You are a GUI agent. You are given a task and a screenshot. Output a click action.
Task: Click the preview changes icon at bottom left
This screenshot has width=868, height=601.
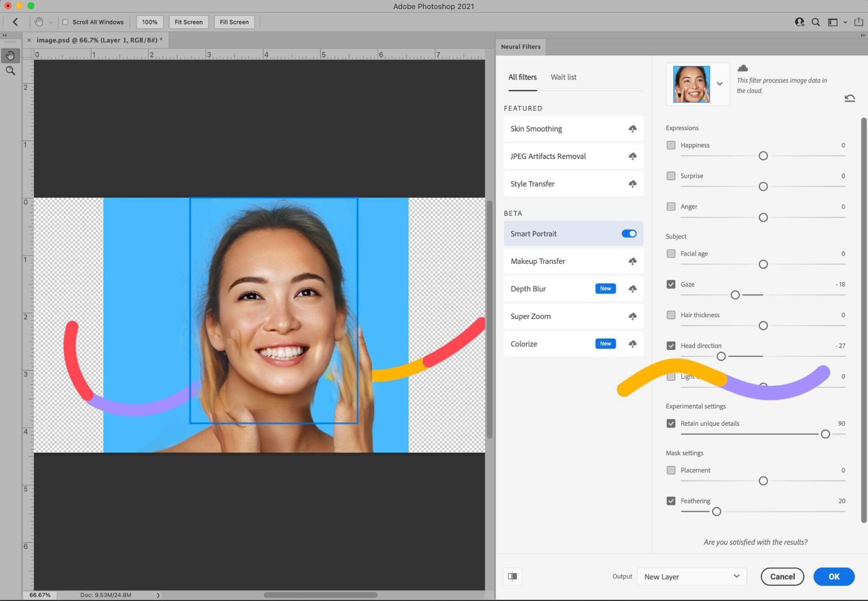pyautogui.click(x=512, y=576)
